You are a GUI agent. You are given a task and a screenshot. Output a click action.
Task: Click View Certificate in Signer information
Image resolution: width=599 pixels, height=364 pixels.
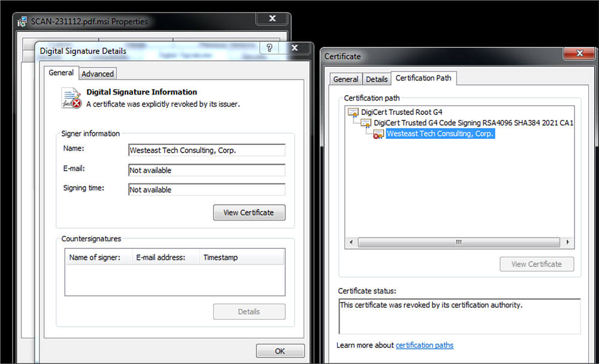(249, 213)
